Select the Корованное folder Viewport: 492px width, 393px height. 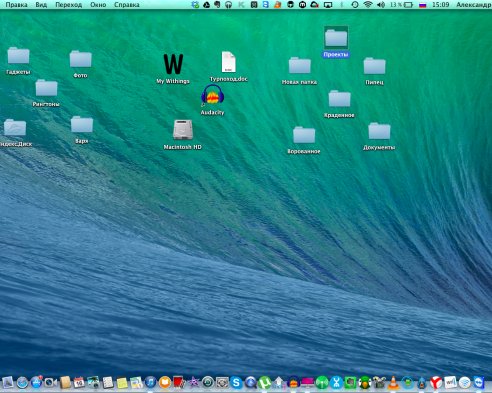[x=304, y=140]
